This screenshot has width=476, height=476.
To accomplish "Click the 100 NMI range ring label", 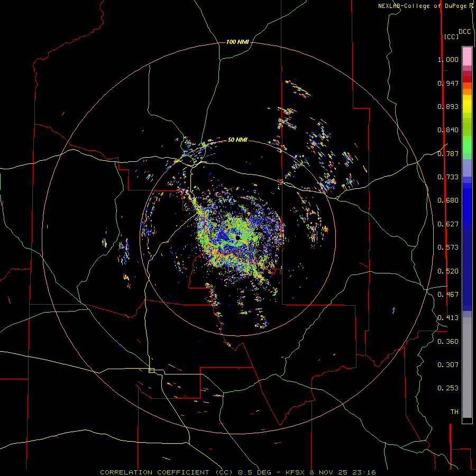I will tap(237, 42).
